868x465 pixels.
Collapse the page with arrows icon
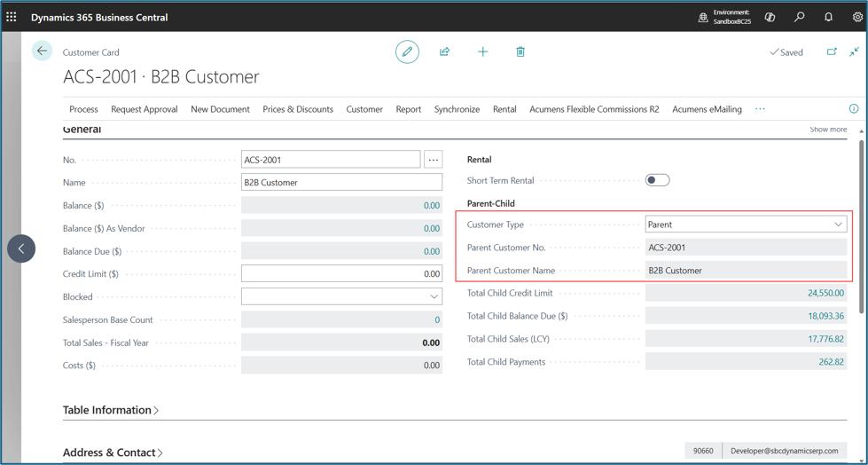click(x=854, y=51)
